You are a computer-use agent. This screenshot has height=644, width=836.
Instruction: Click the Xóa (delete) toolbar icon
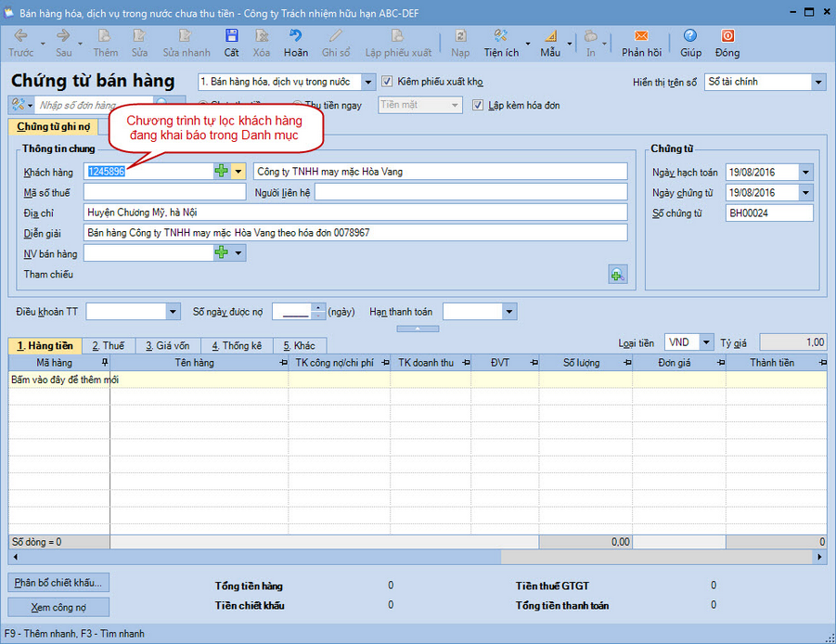[x=262, y=35]
